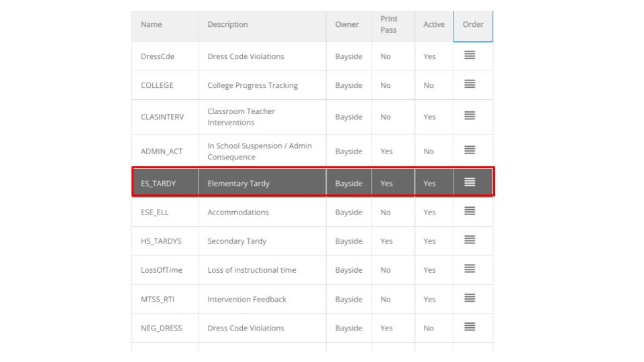Image resolution: width=644 pixels, height=362 pixels.
Task: Click the reorder handle for ESE_ELL row
Action: (470, 211)
